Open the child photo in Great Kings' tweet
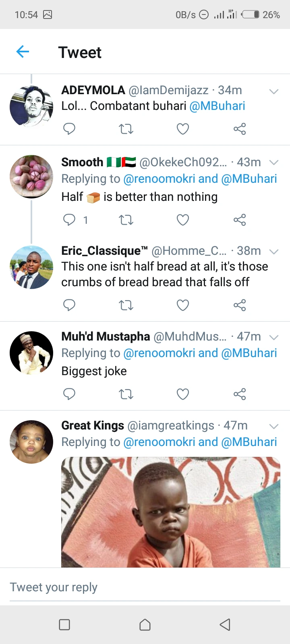Viewport: 290px width, 644px height. [171, 512]
